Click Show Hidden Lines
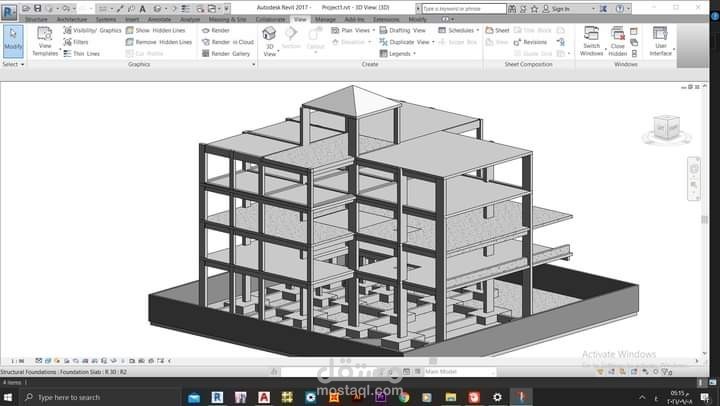The image size is (720, 406). click(x=155, y=30)
